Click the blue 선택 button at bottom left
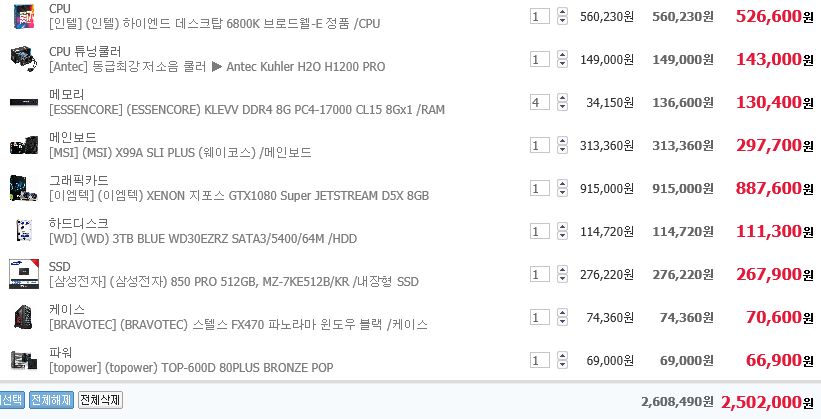Screen dimensions: 821x419 tap(11, 400)
